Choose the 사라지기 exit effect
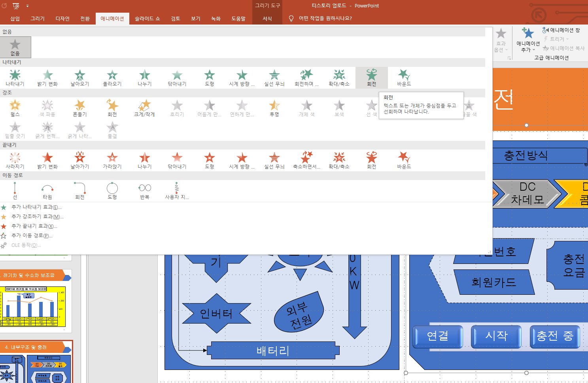Viewport: 588px width, 383px height. coord(15,160)
